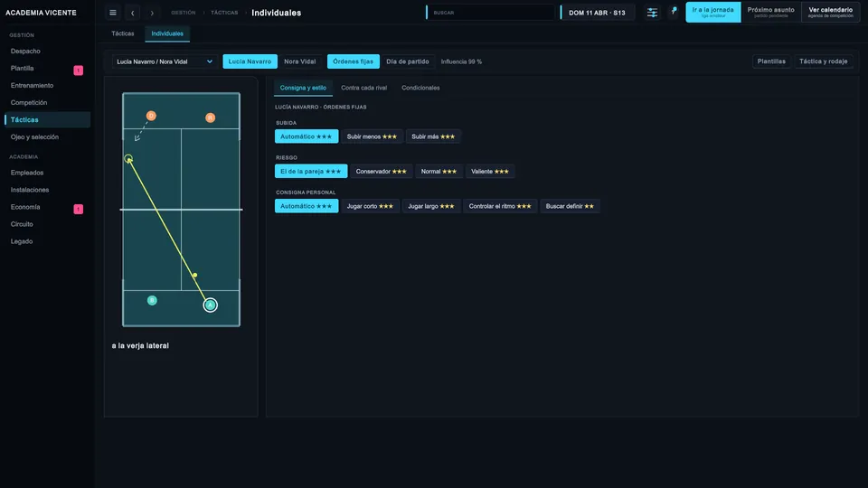Screen dimensions: 868x488
Task: Open the Tácticas tab
Action: point(123,33)
